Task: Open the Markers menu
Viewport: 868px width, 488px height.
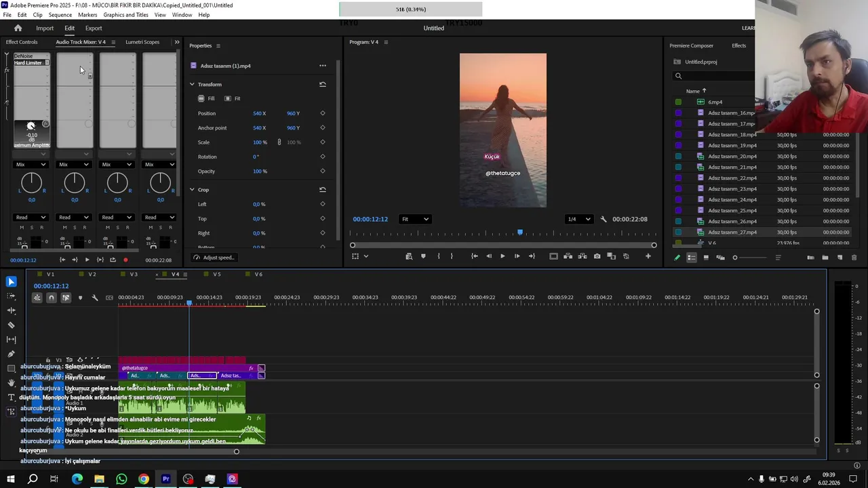Action: click(87, 14)
